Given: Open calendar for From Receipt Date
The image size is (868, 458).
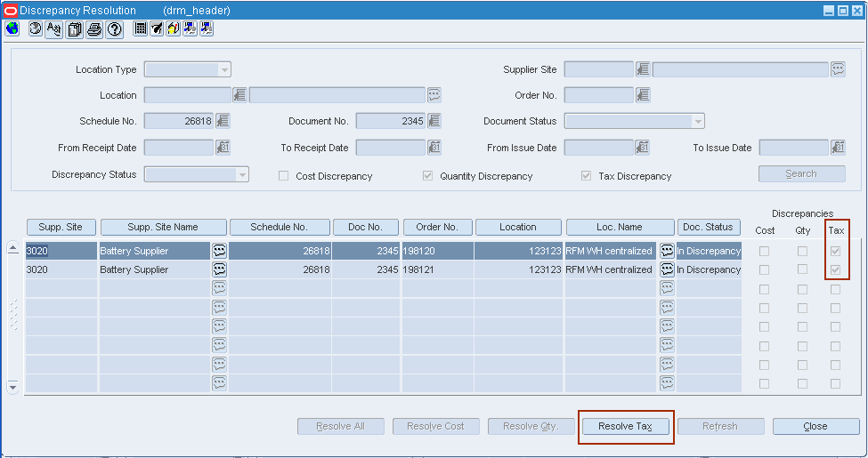Looking at the screenshot, I should (223, 147).
